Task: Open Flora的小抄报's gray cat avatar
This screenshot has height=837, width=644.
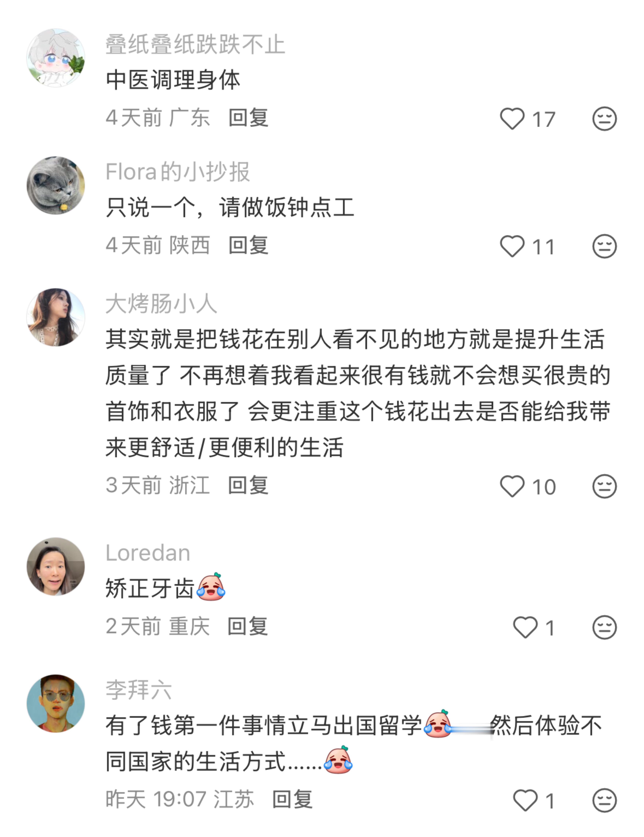Action: pyautogui.click(x=55, y=185)
